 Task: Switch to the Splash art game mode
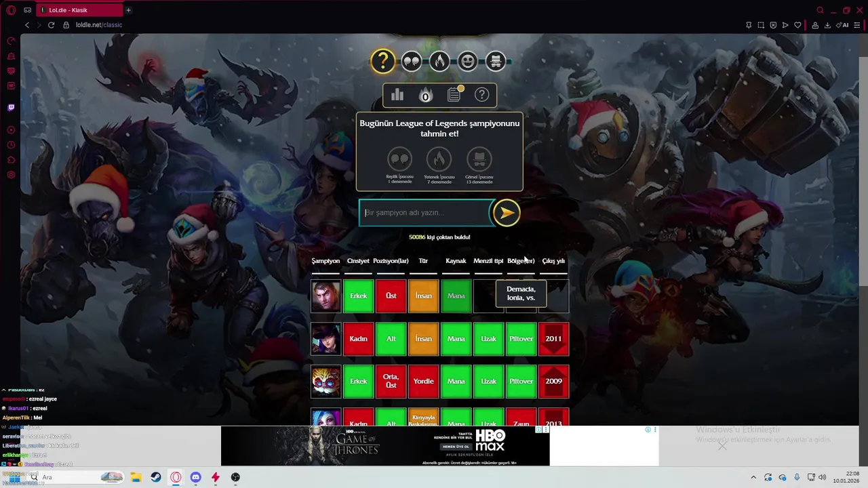coord(496,62)
